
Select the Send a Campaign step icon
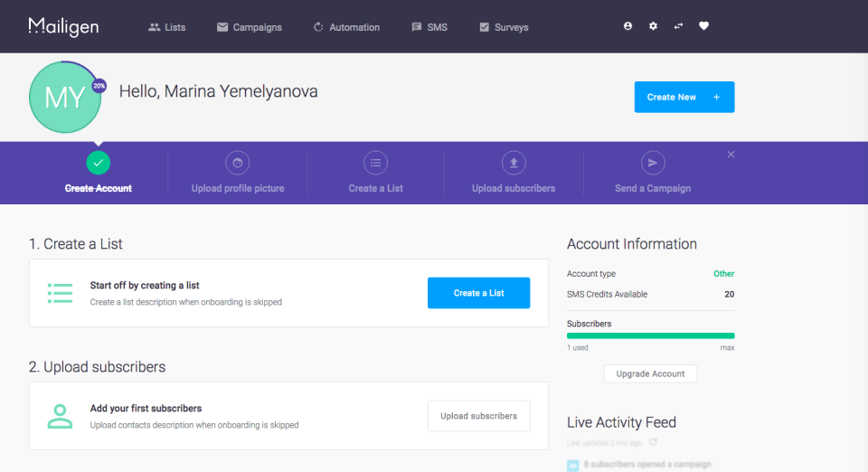click(x=653, y=163)
